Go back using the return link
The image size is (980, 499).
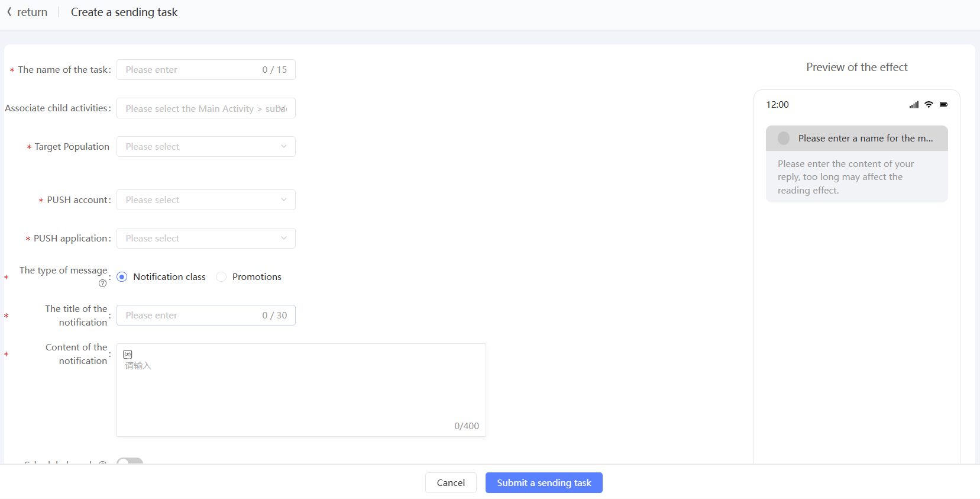click(27, 12)
